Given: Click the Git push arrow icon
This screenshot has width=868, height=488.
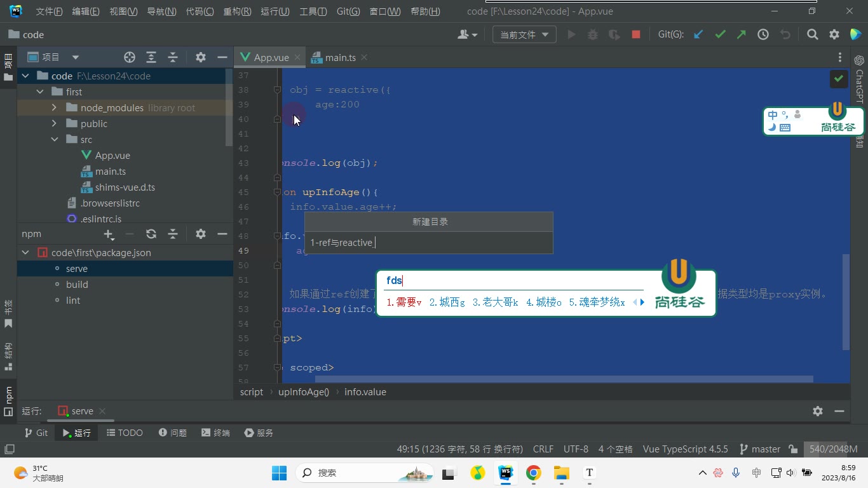Looking at the screenshot, I should pos(742,34).
